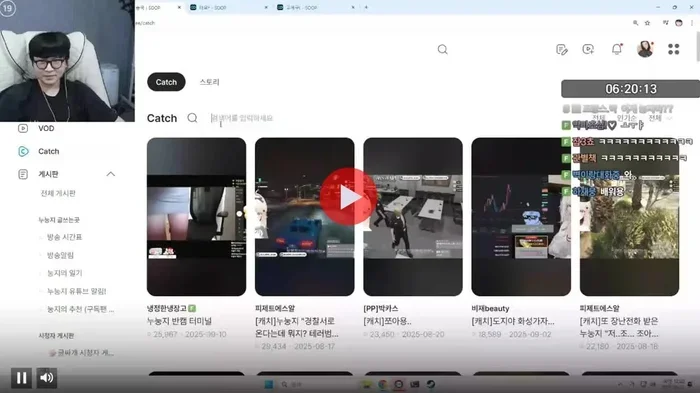Viewport: 700px width, 393px height.
Task: Play the video with the red play button
Action: coord(348,196)
